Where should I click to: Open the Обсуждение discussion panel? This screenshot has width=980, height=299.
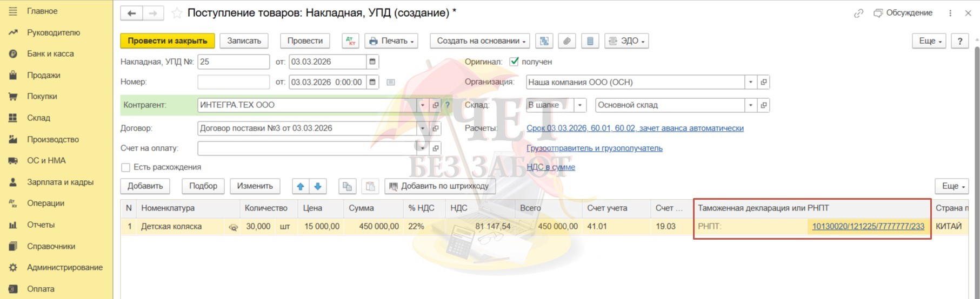[x=903, y=13]
